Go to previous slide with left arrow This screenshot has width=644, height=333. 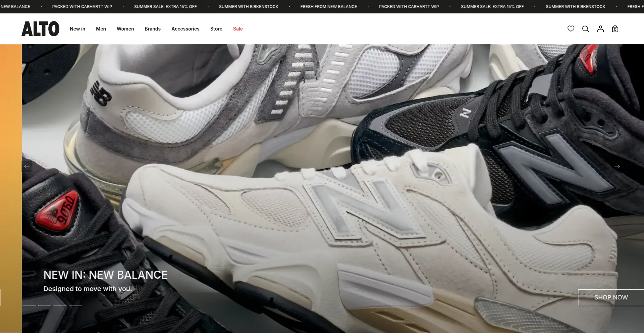(27, 167)
